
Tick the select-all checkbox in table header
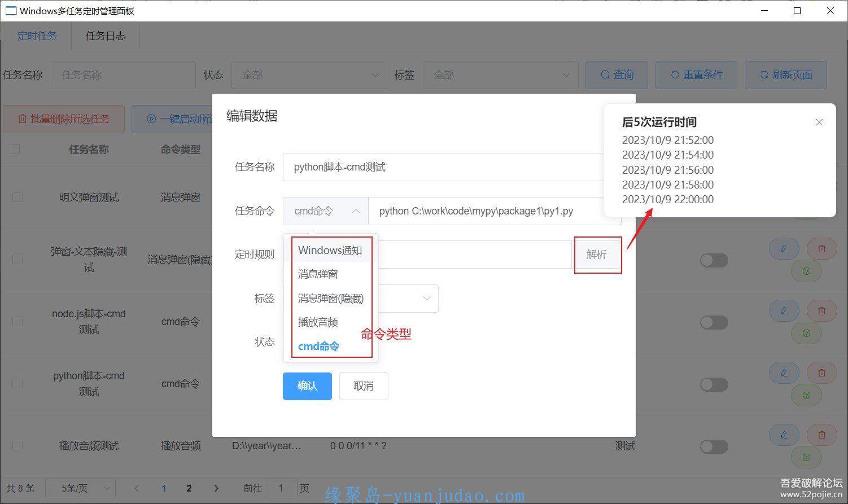[x=15, y=150]
